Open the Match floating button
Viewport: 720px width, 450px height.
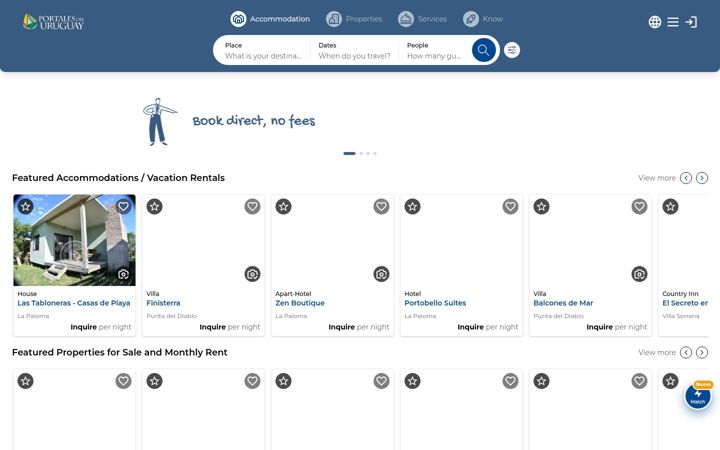click(698, 396)
